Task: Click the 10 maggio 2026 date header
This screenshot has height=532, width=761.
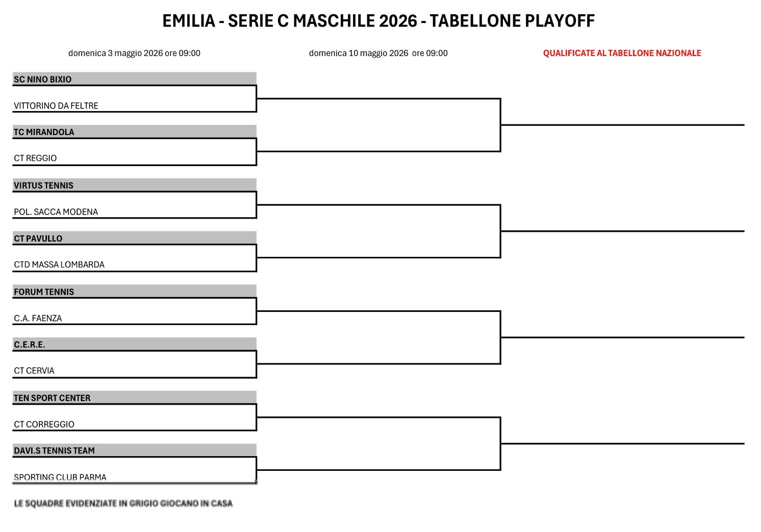Action: [x=378, y=53]
